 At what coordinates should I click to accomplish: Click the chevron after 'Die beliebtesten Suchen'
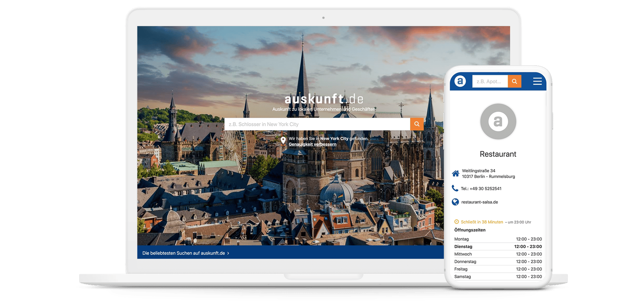tap(228, 253)
